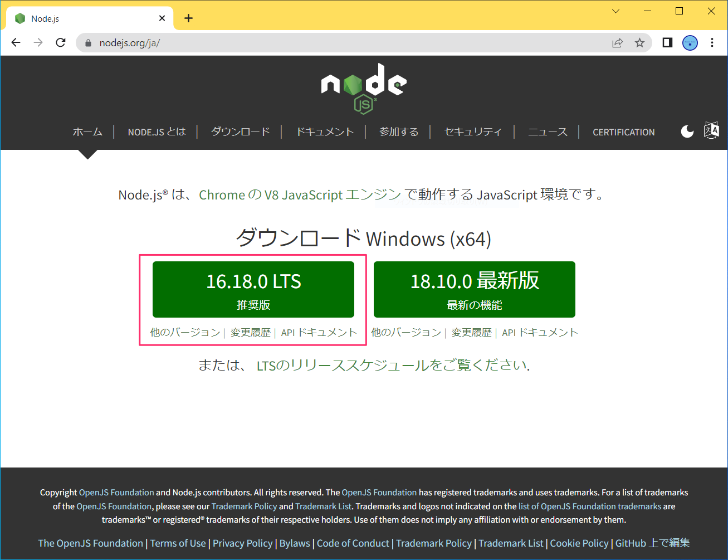Open API ドキュメント under the LTS button
Viewport: 728px width, 560px height.
coord(319,333)
